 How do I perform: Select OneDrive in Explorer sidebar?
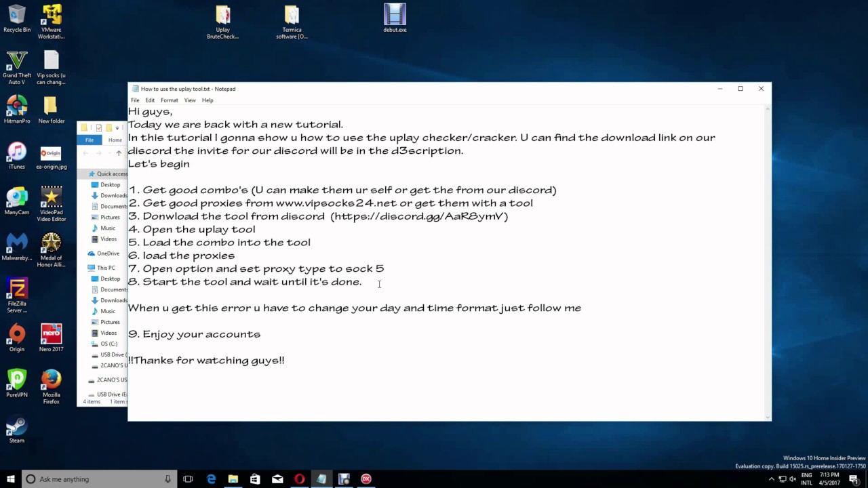(103, 253)
